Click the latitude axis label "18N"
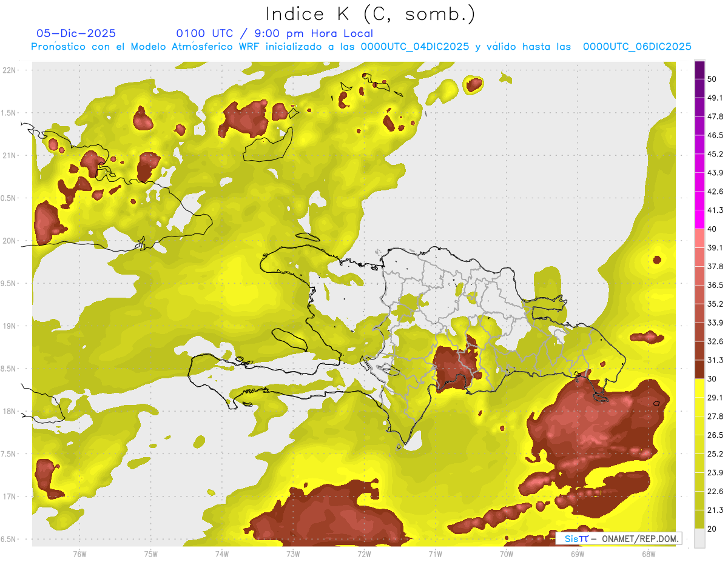 pyautogui.click(x=10, y=411)
